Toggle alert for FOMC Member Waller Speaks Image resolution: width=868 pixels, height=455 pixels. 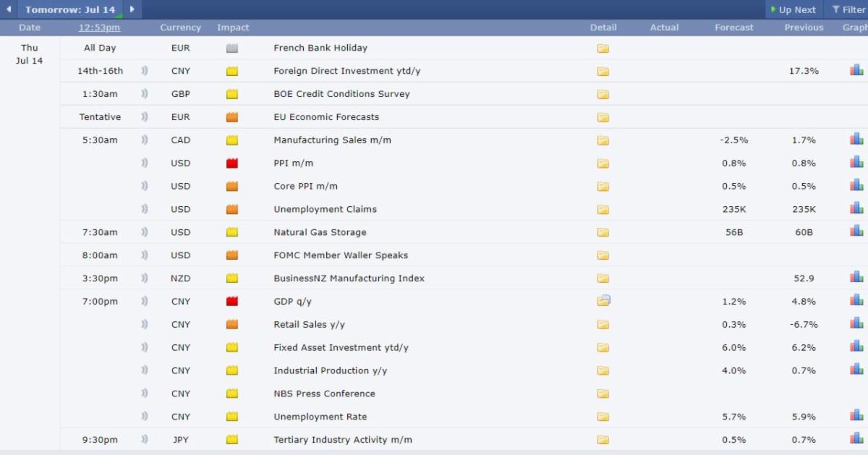tap(145, 255)
